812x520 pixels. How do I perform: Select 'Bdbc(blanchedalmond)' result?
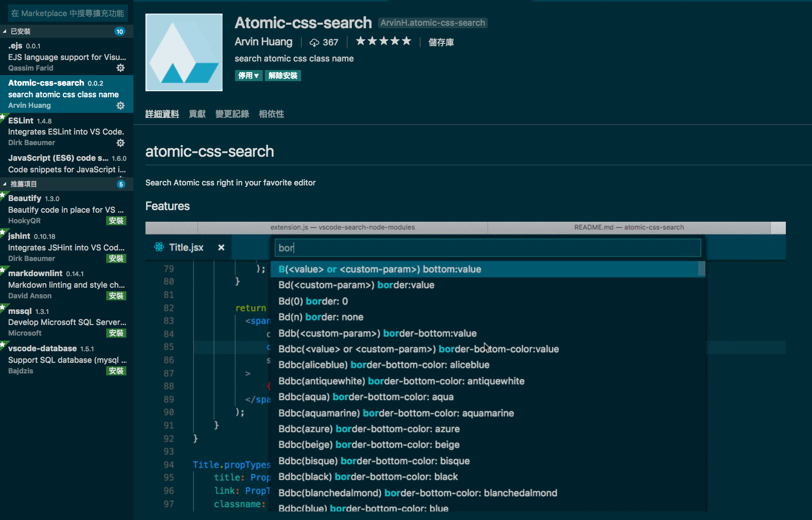(488, 493)
